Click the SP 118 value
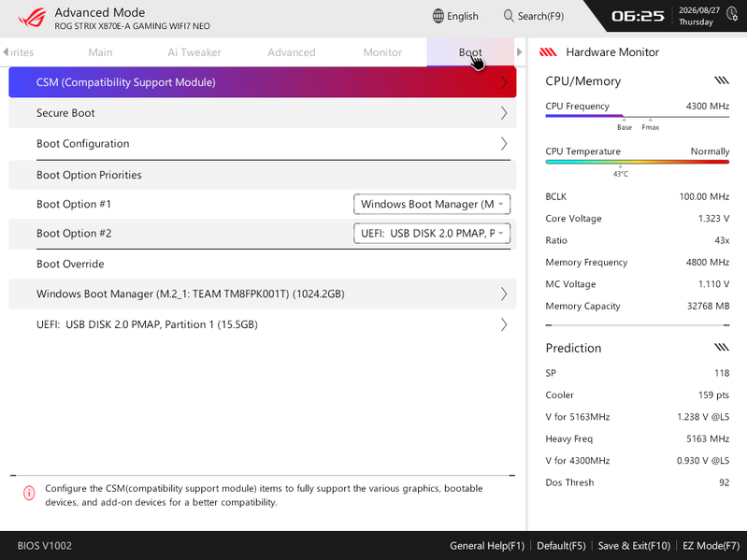The image size is (747, 560). (722, 373)
